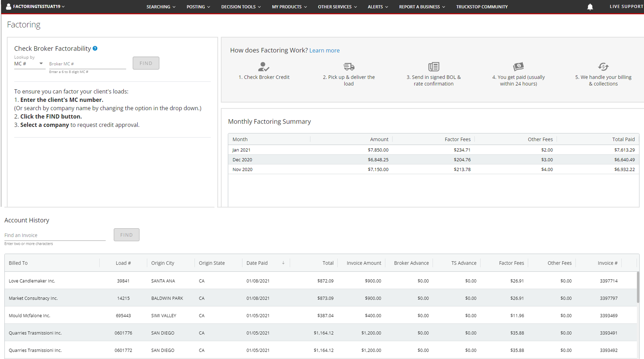Viewport: 644px width, 359px height.
Task: Open the notification bell
Action: click(x=590, y=6)
